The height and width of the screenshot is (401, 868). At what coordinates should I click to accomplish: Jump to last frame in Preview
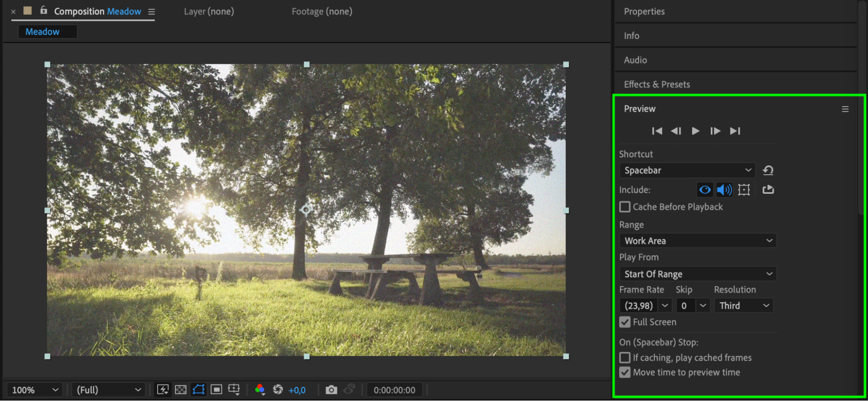tap(735, 131)
